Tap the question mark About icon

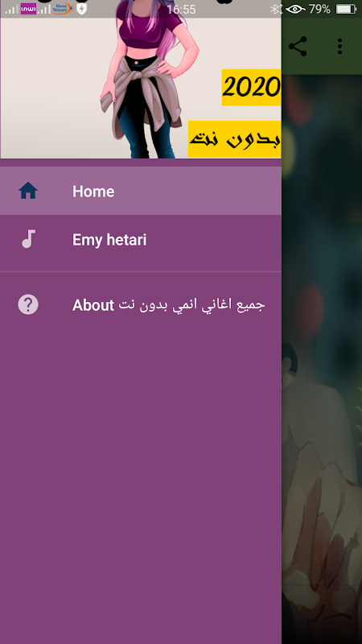28,305
